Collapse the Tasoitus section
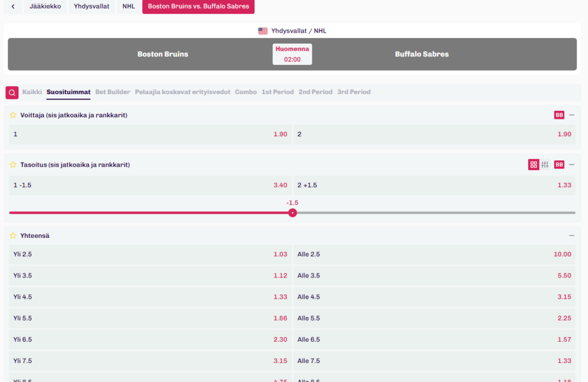This screenshot has width=588, height=382. tap(571, 165)
